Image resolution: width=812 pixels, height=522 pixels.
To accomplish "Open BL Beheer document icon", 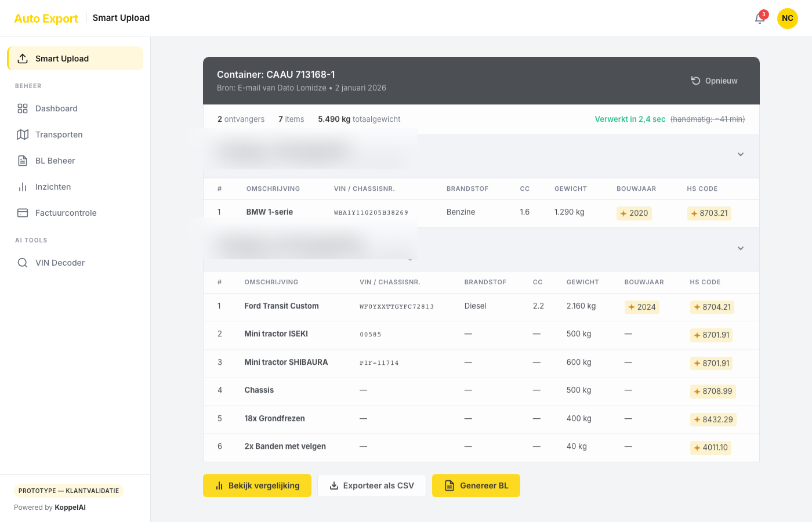I will (23, 161).
